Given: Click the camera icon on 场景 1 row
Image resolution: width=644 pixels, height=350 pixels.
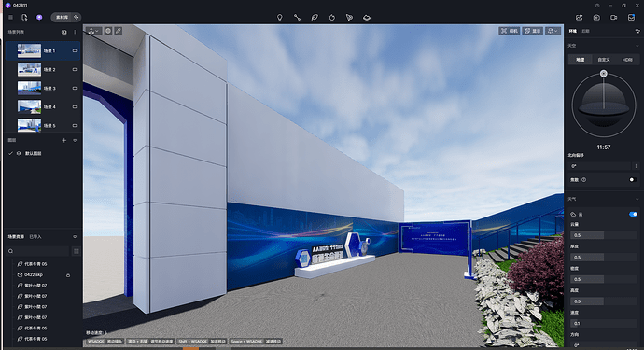Looking at the screenshot, I should tap(76, 51).
